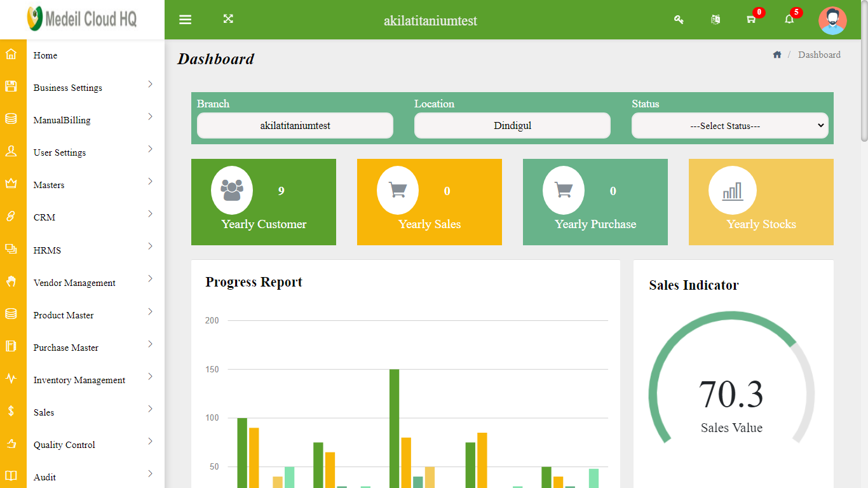
Task: Click the Progress Report heading
Action: (x=254, y=282)
